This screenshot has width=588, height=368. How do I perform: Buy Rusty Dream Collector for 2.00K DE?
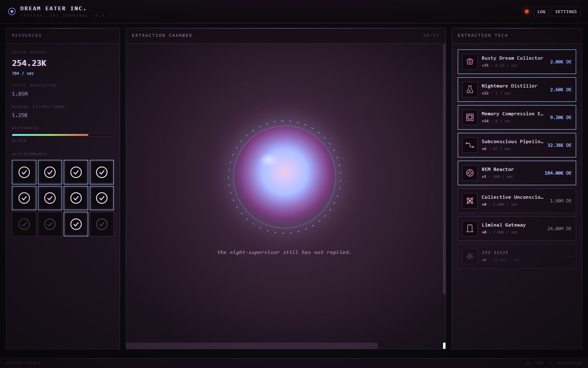[x=517, y=62]
